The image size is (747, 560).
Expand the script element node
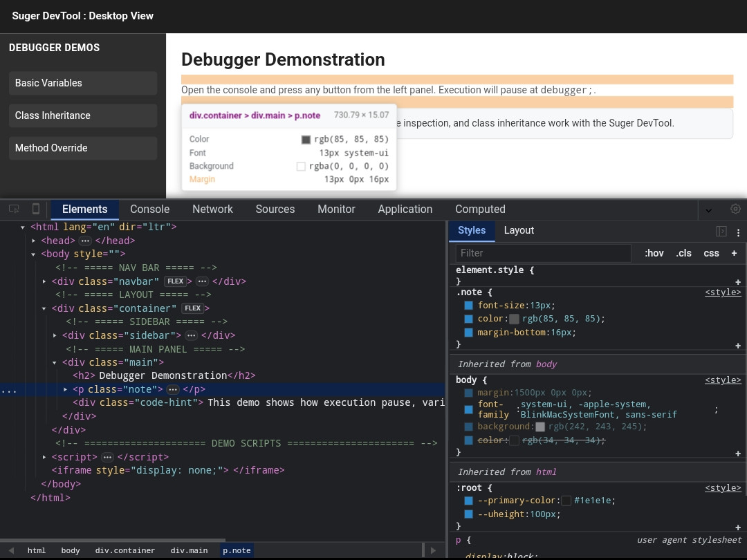click(44, 457)
